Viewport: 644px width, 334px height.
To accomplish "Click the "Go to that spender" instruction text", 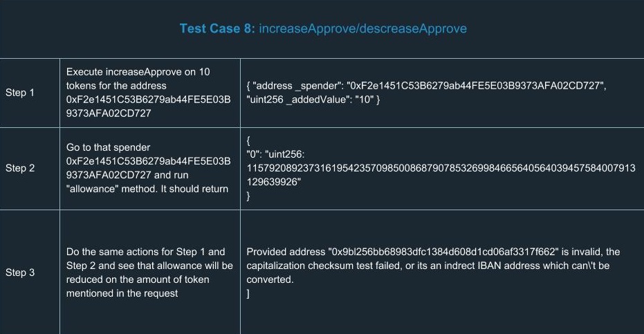I will [x=108, y=147].
